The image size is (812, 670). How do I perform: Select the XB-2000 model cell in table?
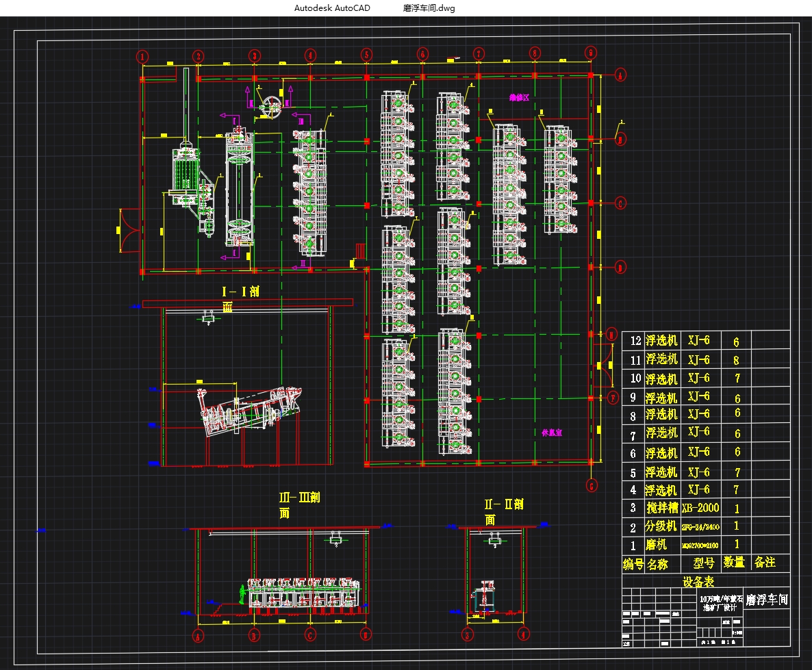[700, 507]
